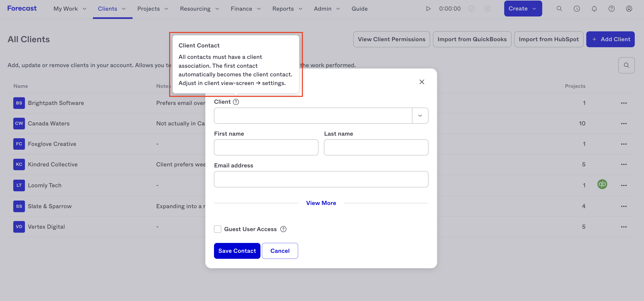Open more options for Loomly Tech
Viewport: 644px width, 301px height.
624,185
